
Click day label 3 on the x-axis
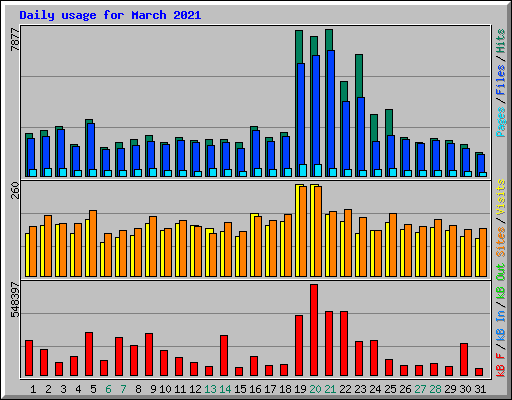(x=63, y=389)
